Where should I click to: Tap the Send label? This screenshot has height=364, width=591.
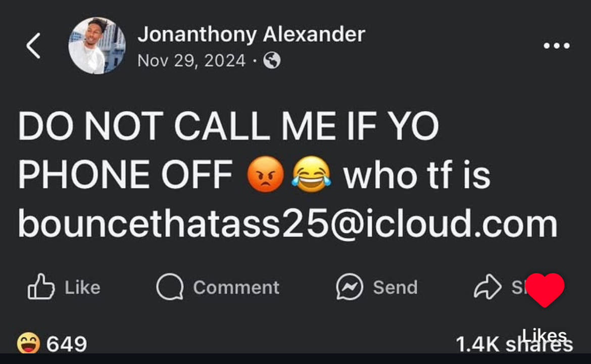[396, 287]
